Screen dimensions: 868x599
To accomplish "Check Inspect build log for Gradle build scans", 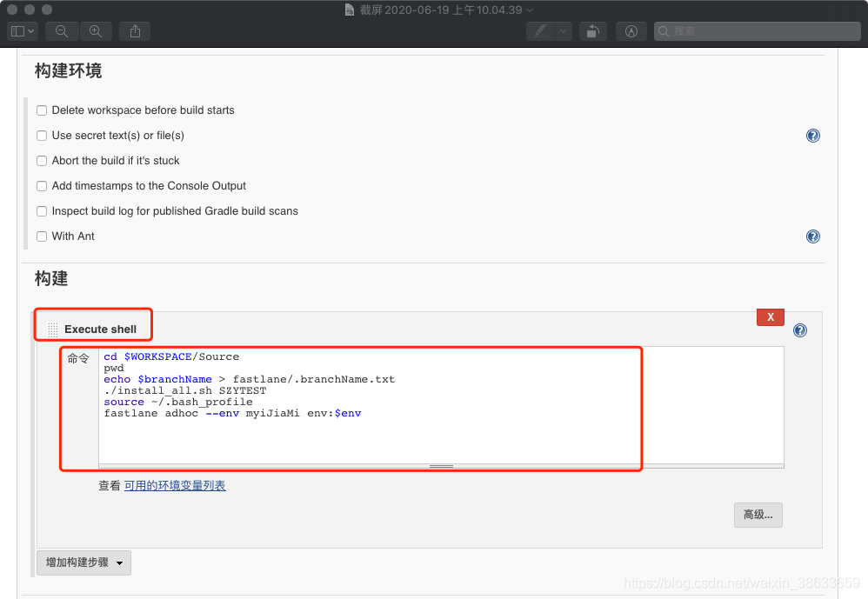I will point(42,211).
